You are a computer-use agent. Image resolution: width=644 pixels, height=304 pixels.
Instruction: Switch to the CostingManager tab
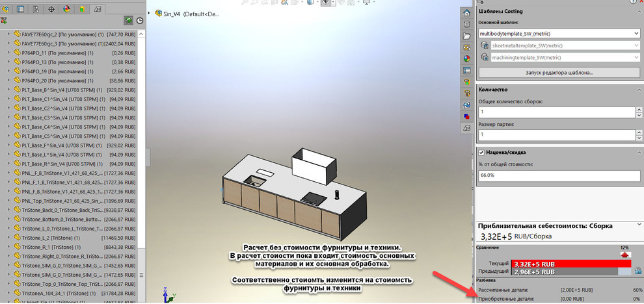pos(98,10)
